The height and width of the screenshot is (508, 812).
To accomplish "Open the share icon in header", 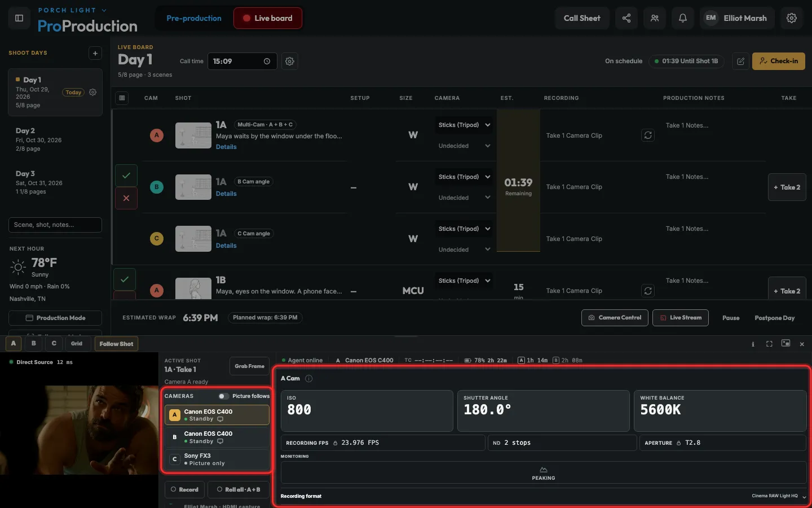I will (626, 18).
